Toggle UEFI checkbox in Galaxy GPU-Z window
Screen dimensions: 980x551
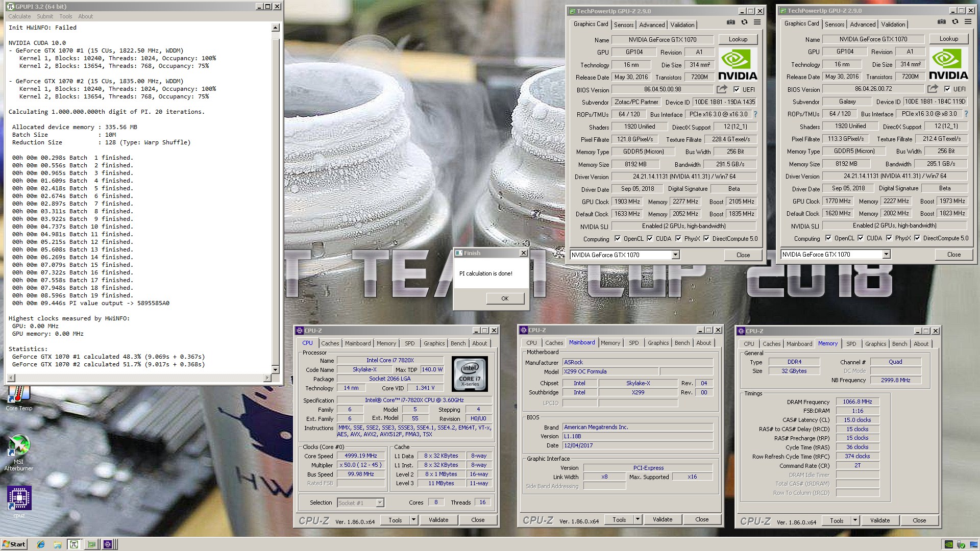947,89
